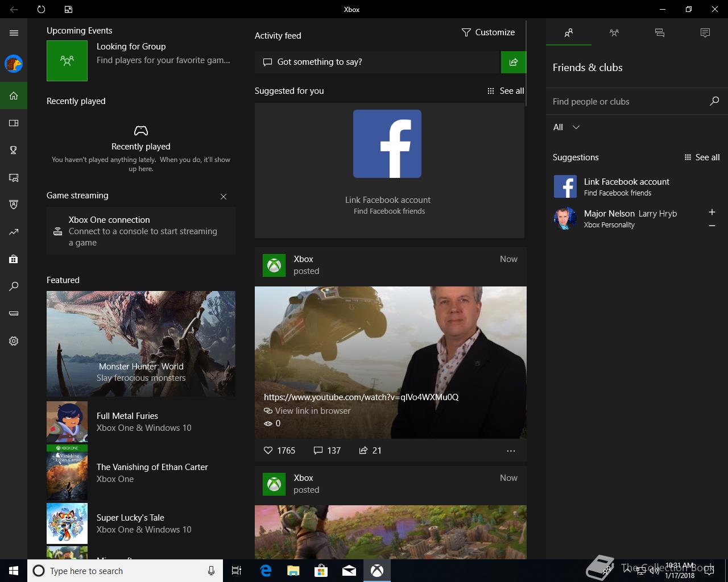Go back with the back arrow
Image resolution: width=728 pixels, height=582 pixels.
14,9
